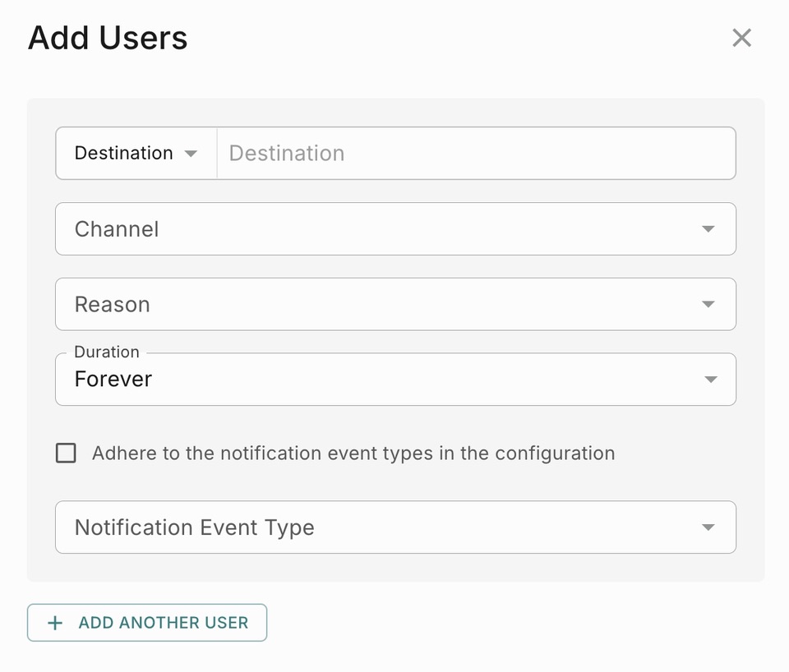This screenshot has height=672, width=789.
Task: Open the Destination type selector
Action: [136, 154]
